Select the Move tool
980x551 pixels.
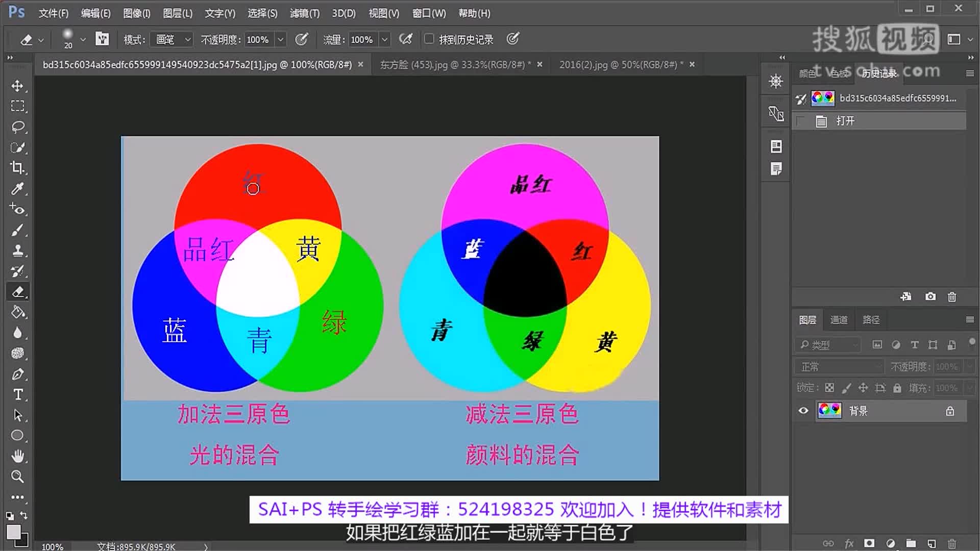click(x=18, y=86)
